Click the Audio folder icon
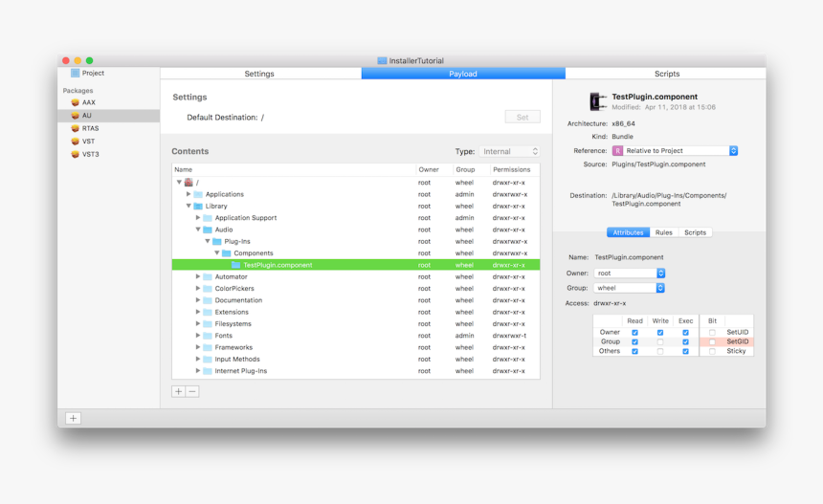The height and width of the screenshot is (504, 823). tap(208, 230)
